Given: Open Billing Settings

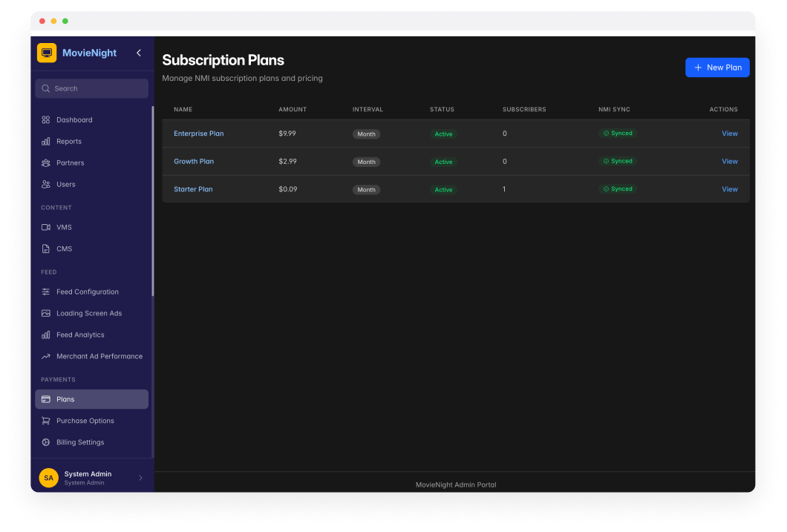Looking at the screenshot, I should (x=92, y=442).
